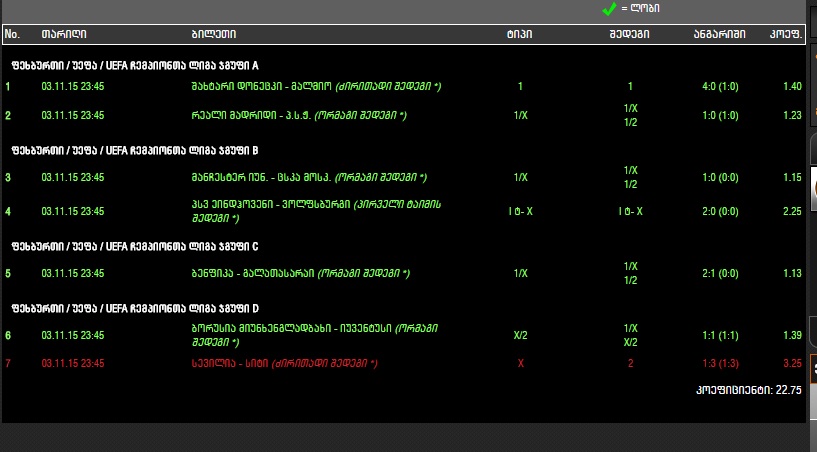817x452 pixels.
Task: Click the red score 1:3 (1:3)
Action: pos(720,363)
